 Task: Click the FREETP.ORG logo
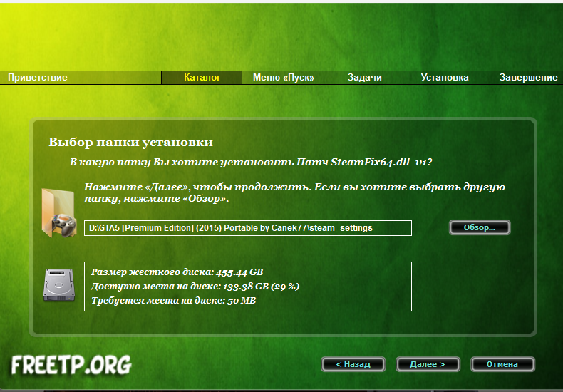71,365
